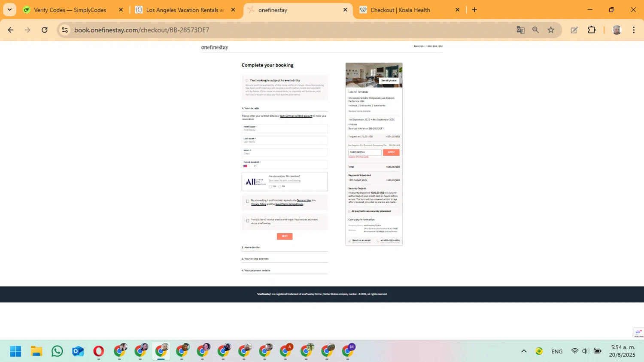Open the Terms of Use link

(x=304, y=201)
